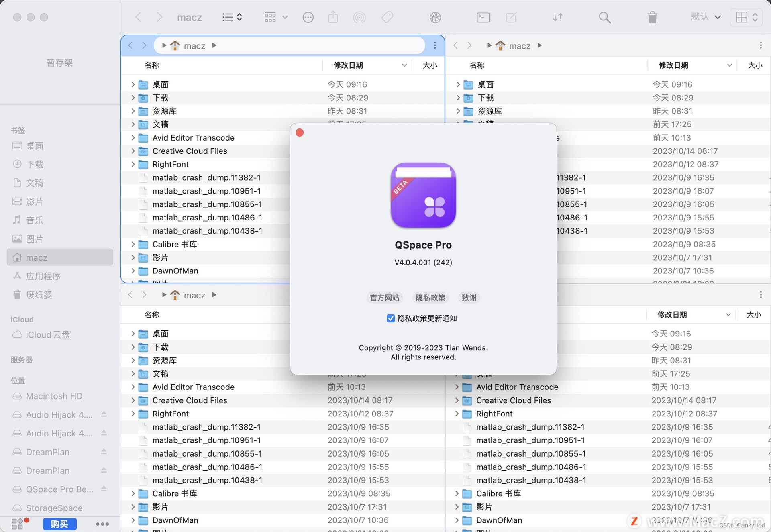Expand the Calibre 书库 folder in bottom-left pane
The width and height of the screenshot is (771, 532).
[133, 493]
